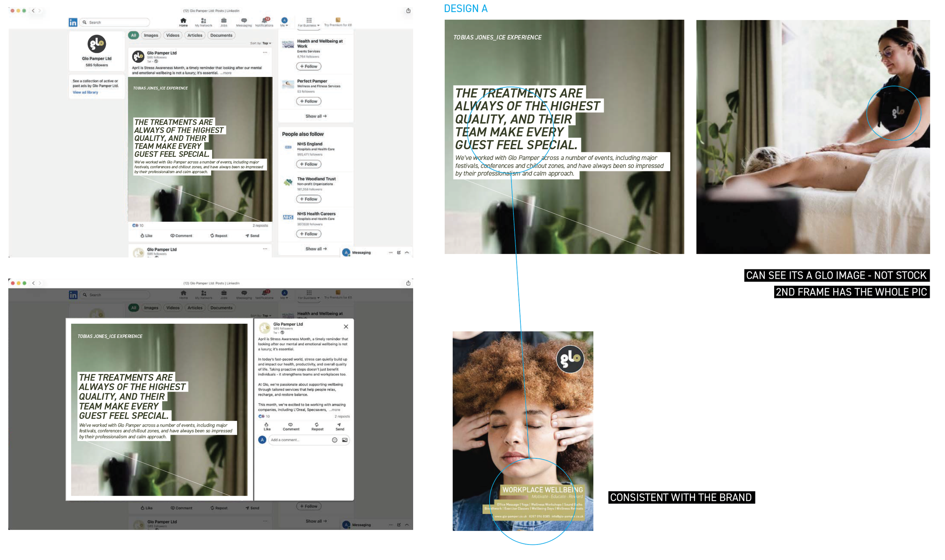Open Messaging nav icon in upper LinkedIn window
Viewport: 945px width, 560px height.
(x=244, y=22)
